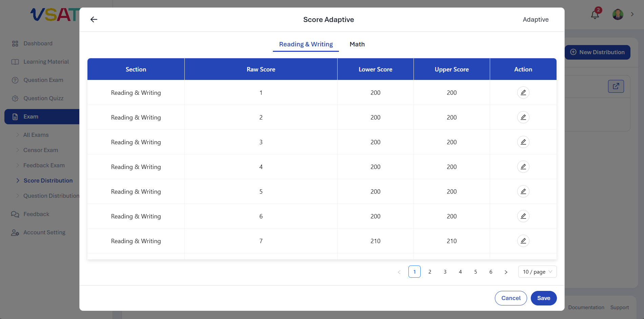Open Question Distribution submenu item
Screen dimensions: 644x319
[51, 196]
